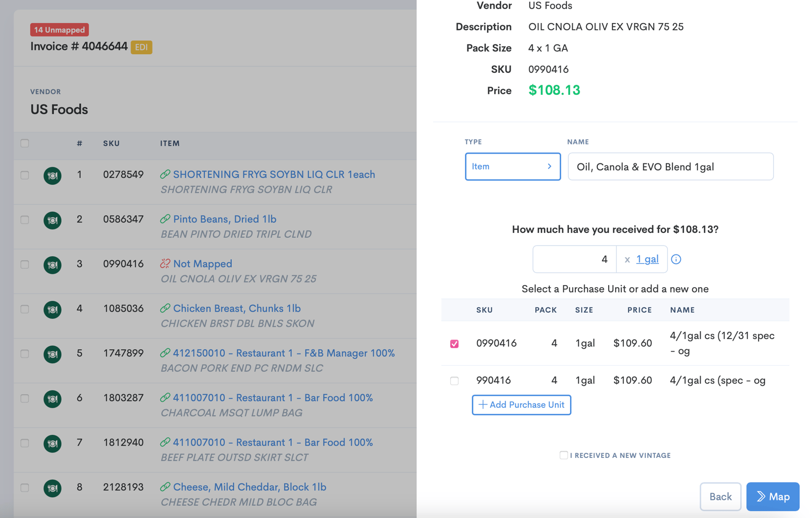Open the Type dropdown showing Item
This screenshot has width=812, height=518.
tap(512, 167)
